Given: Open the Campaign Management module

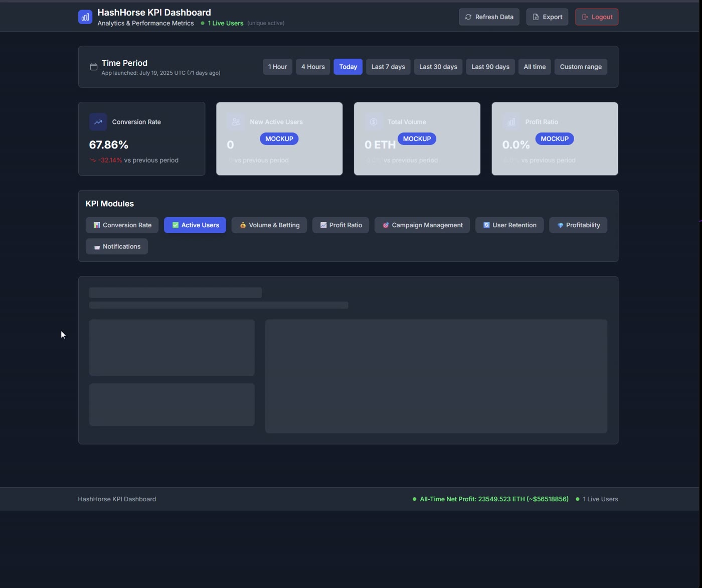Looking at the screenshot, I should (422, 225).
